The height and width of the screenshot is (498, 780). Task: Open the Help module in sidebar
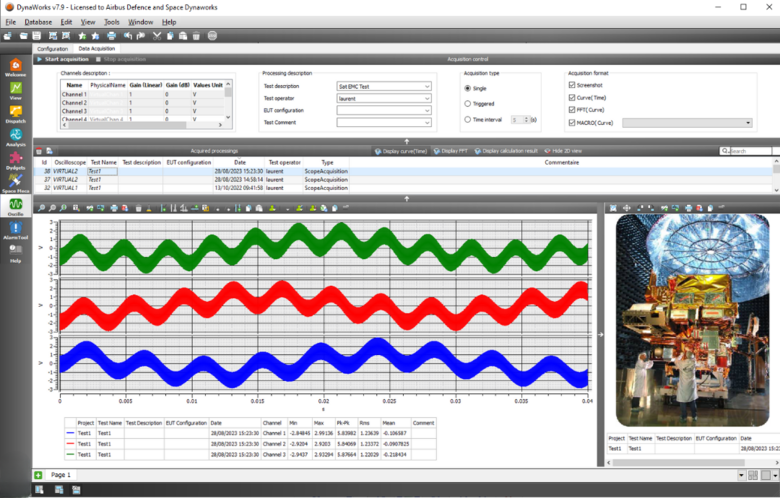[x=15, y=253]
